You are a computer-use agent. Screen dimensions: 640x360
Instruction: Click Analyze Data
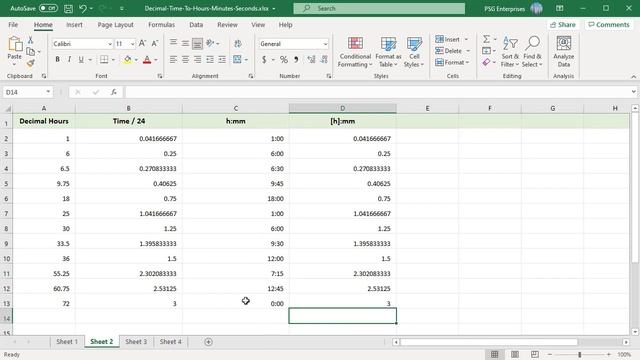coord(564,52)
